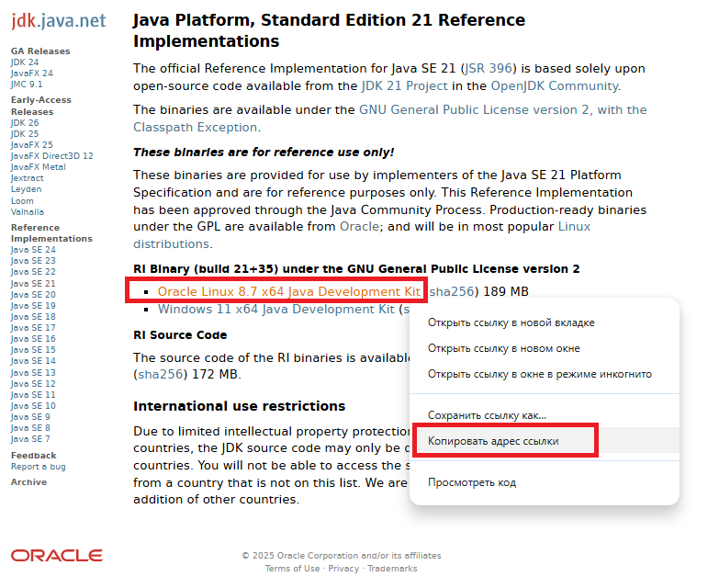Go to Java SE 7 reference implementation

(30, 439)
